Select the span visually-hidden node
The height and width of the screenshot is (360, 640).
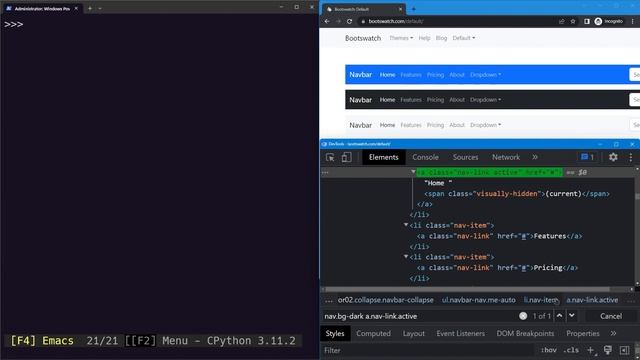517,193
